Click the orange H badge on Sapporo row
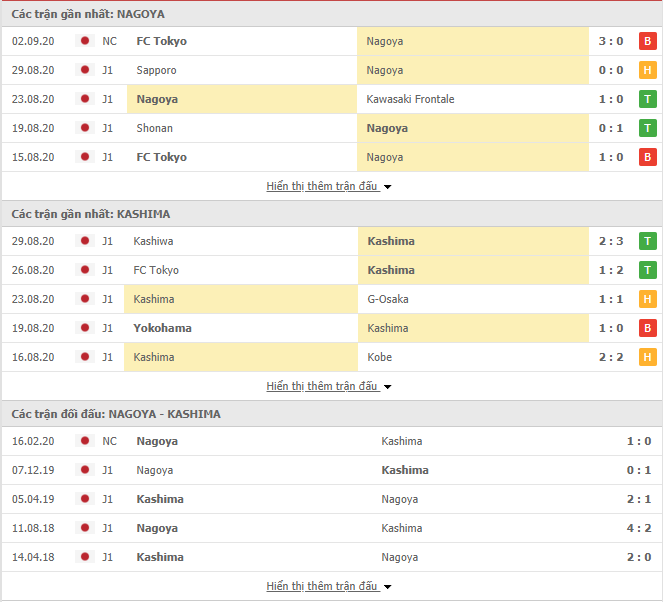 [647, 70]
